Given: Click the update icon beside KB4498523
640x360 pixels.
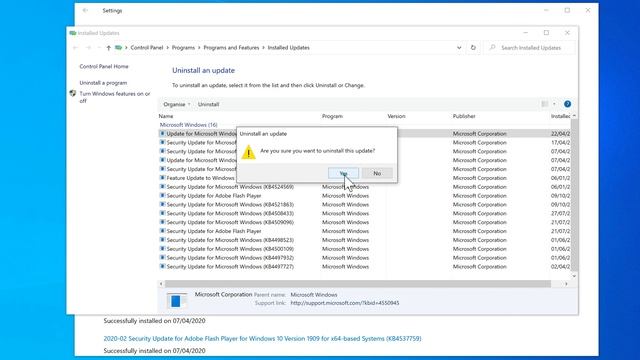Looking at the screenshot, I should [162, 240].
